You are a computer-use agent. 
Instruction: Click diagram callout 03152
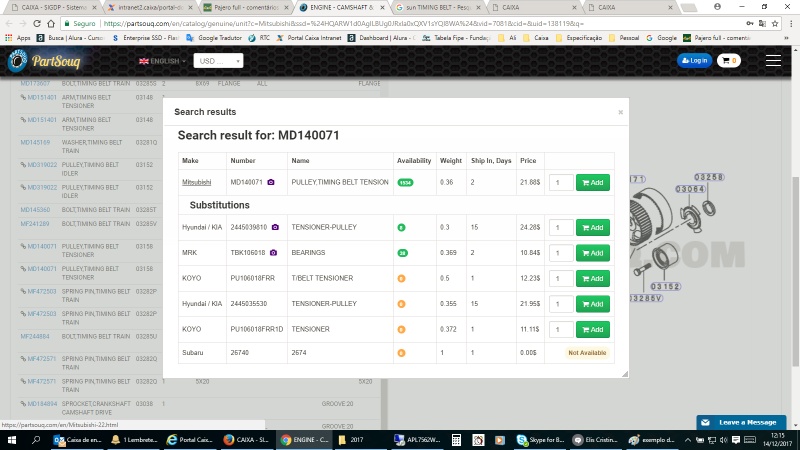(665, 287)
